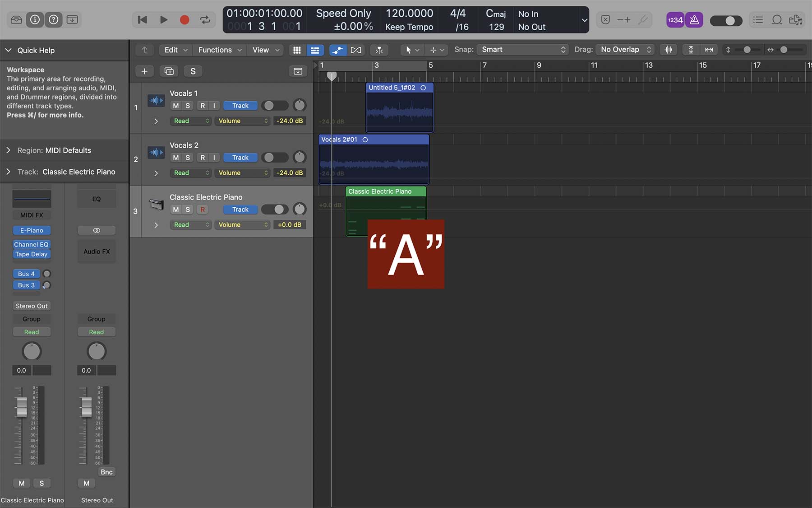
Task: Record-enable the Classic Electric Piano track
Action: [x=203, y=210]
